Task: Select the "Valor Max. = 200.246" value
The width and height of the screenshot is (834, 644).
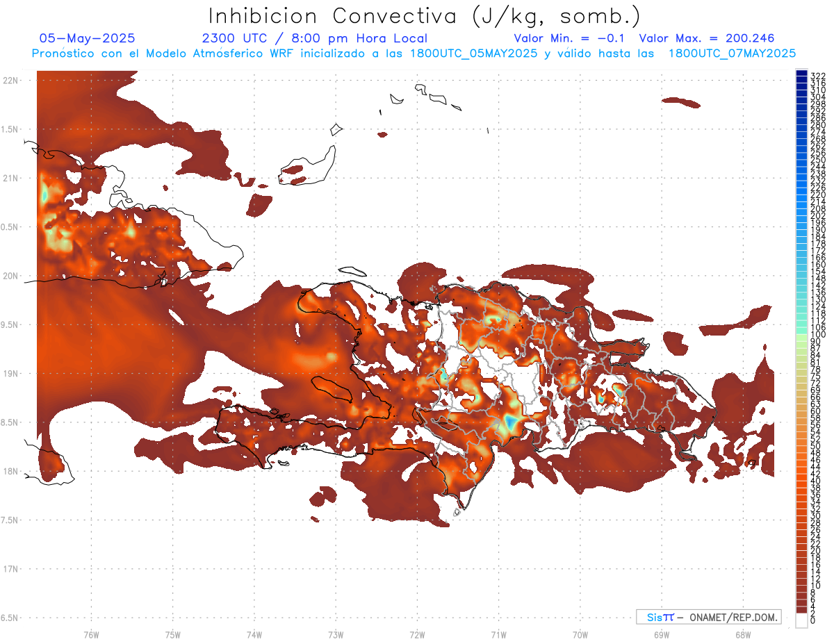Action: 707,38
